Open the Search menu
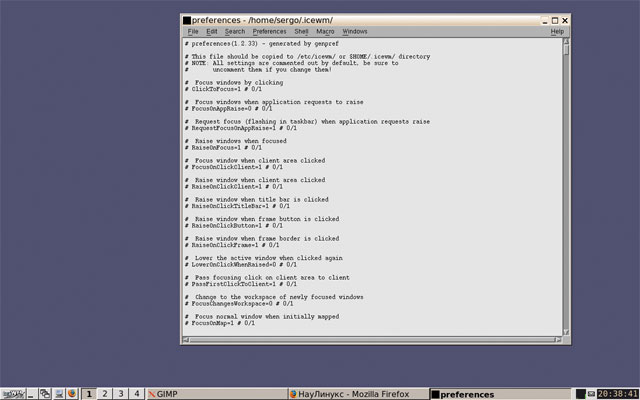This screenshot has width=640, height=400. (235, 31)
